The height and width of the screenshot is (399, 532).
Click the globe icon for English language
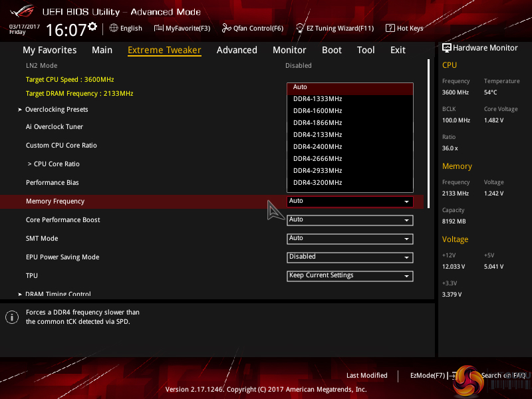(x=114, y=28)
